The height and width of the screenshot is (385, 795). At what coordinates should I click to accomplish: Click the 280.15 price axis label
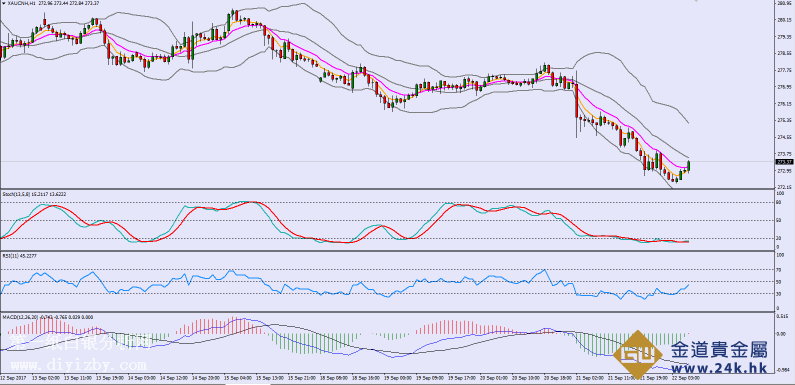click(784, 20)
